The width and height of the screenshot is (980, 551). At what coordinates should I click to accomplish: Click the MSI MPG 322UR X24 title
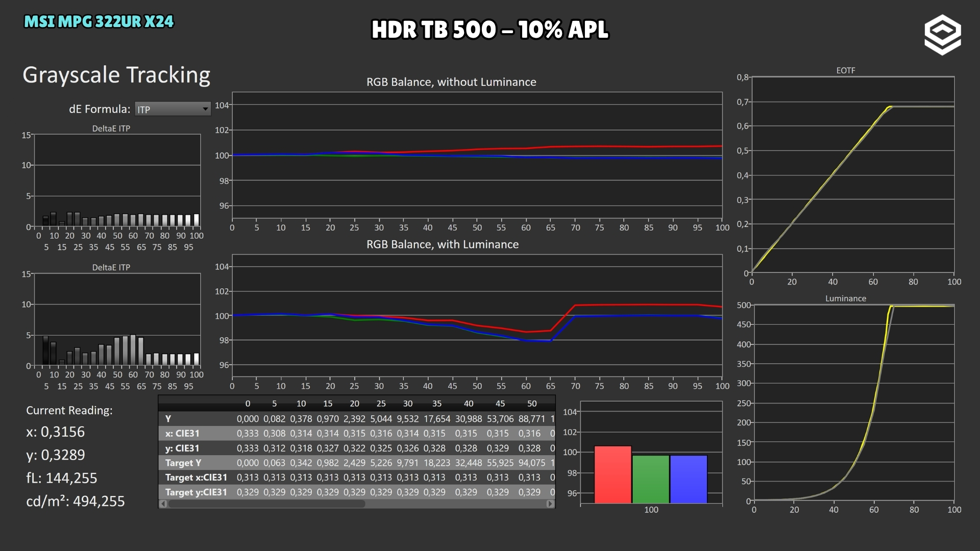(x=99, y=21)
